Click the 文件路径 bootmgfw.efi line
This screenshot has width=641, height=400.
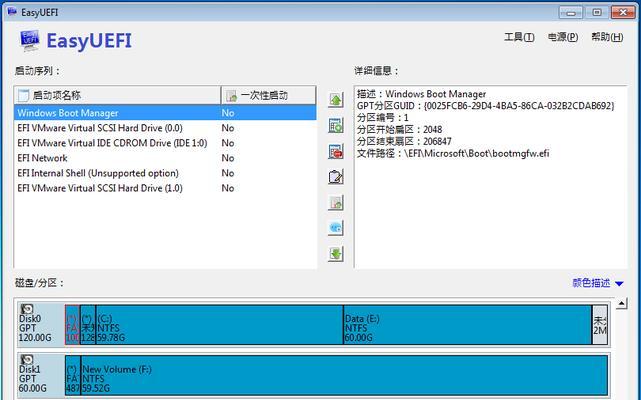click(x=453, y=153)
